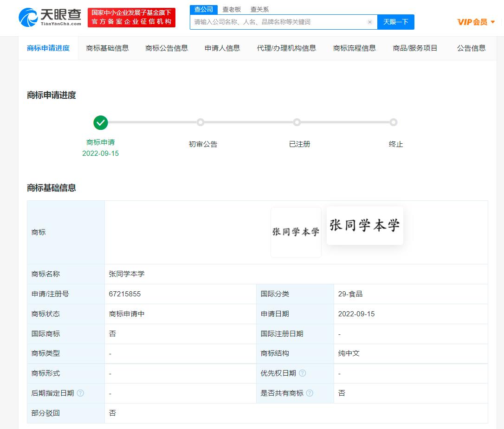Switch to the 商标公告信息 tab
The width and height of the screenshot is (504, 429).
click(167, 48)
